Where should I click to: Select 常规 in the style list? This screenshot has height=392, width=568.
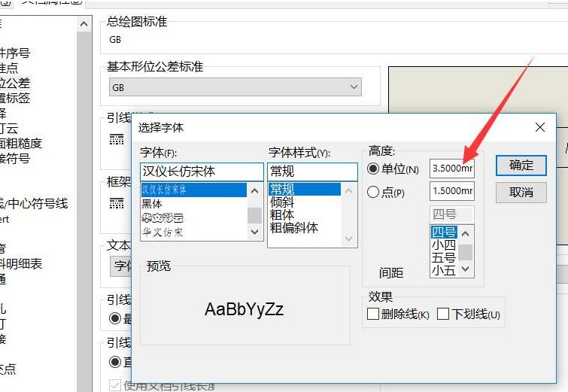coord(304,189)
